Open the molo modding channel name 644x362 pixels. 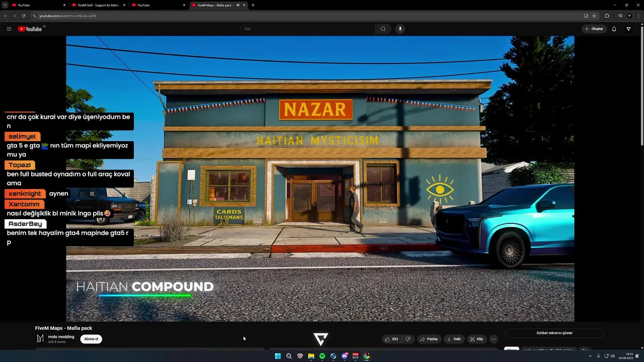click(61, 337)
